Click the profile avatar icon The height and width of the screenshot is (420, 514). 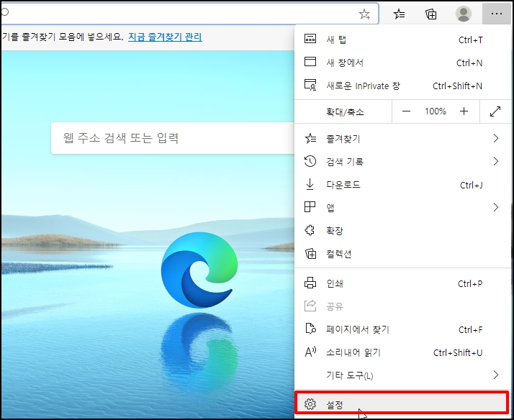pyautogui.click(x=464, y=14)
